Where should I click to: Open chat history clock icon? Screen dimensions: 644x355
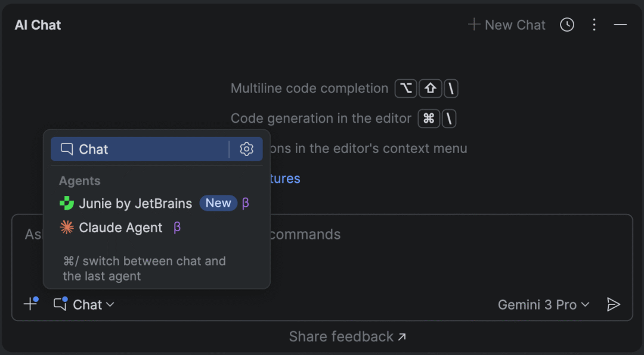click(x=567, y=24)
